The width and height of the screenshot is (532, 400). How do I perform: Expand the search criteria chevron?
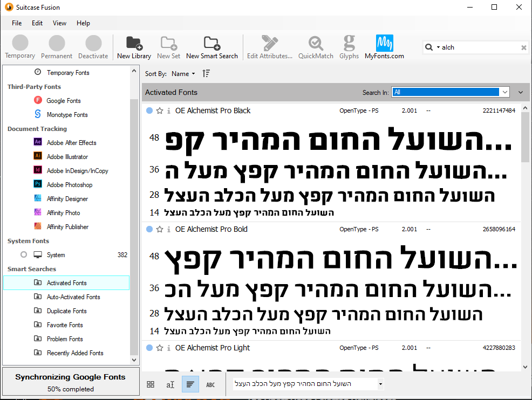(x=521, y=92)
